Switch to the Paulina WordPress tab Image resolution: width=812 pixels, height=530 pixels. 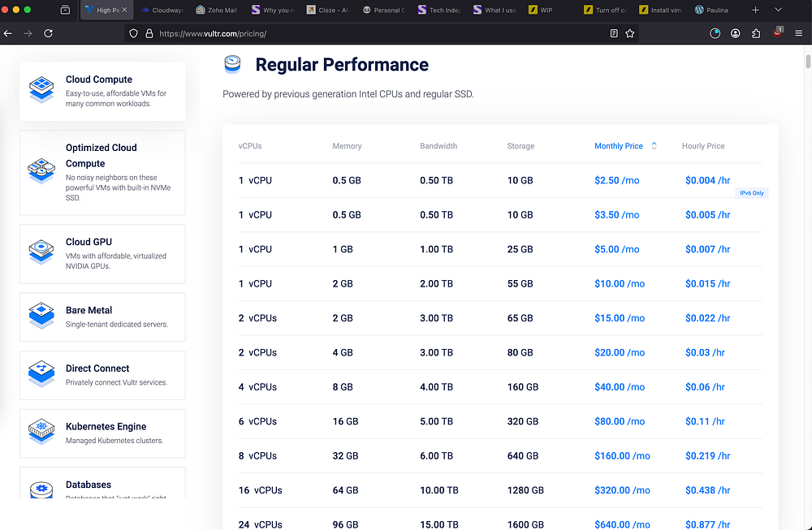point(715,10)
